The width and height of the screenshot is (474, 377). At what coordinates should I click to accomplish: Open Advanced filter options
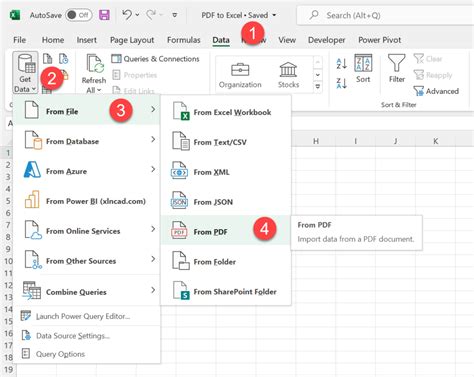(x=436, y=91)
